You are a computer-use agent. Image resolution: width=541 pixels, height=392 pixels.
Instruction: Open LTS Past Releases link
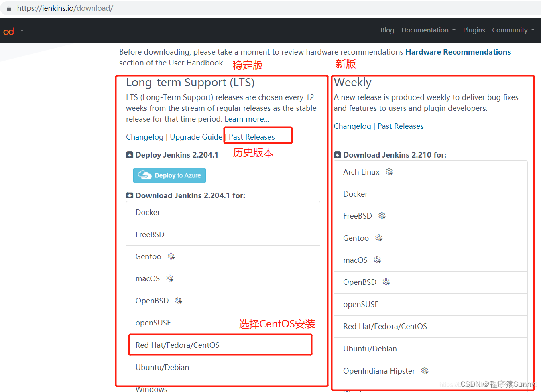pos(252,137)
